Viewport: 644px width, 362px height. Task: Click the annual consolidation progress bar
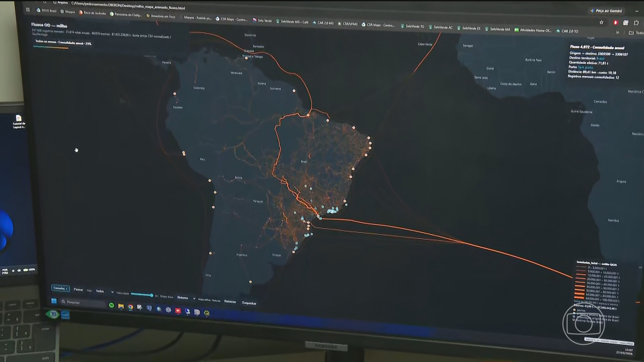(x=51, y=47)
